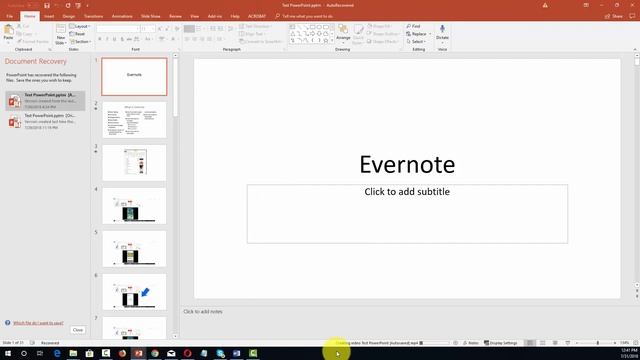
Task: Start Slide Show from status bar icon
Action: pos(568,343)
